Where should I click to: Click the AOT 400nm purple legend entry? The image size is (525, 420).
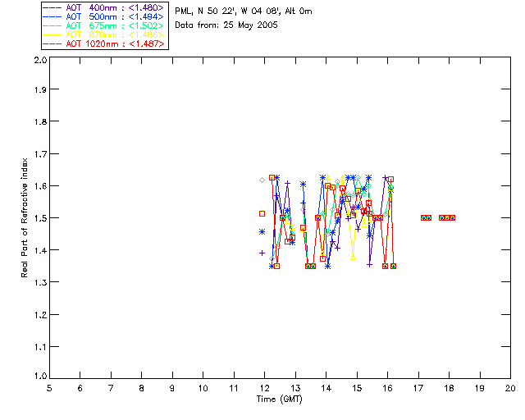coord(103,7)
